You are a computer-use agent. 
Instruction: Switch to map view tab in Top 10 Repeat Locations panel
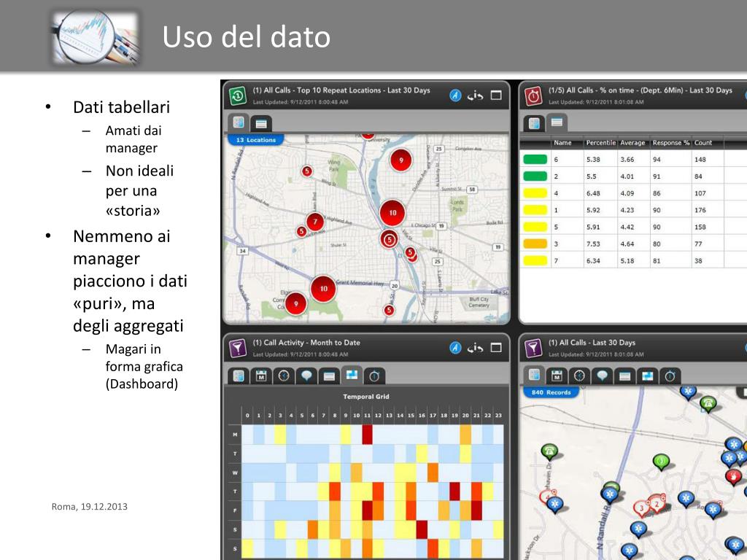point(239,122)
